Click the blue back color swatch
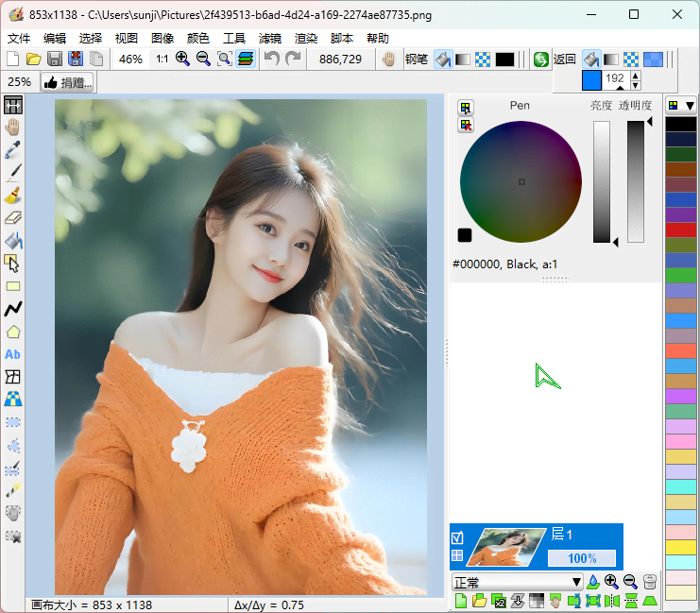Screen dimensions: 700x613 (x=591, y=81)
